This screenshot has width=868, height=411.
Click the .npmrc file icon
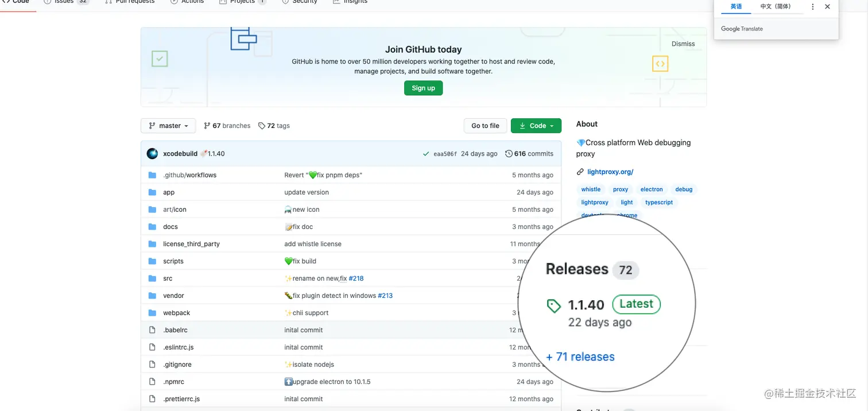coord(152,382)
